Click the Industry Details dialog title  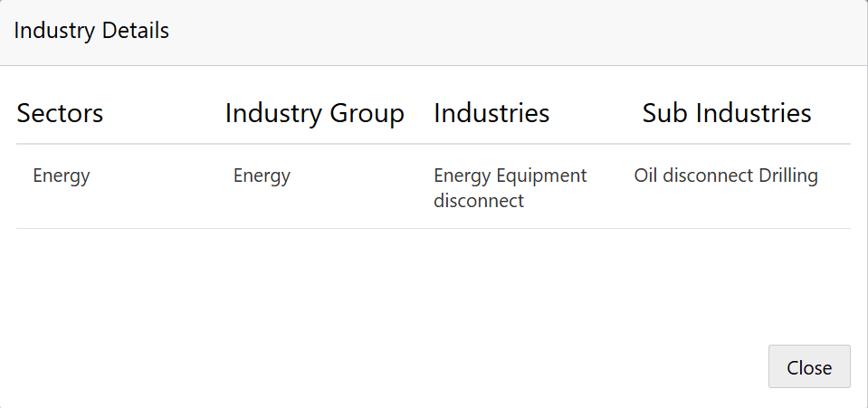point(91,31)
